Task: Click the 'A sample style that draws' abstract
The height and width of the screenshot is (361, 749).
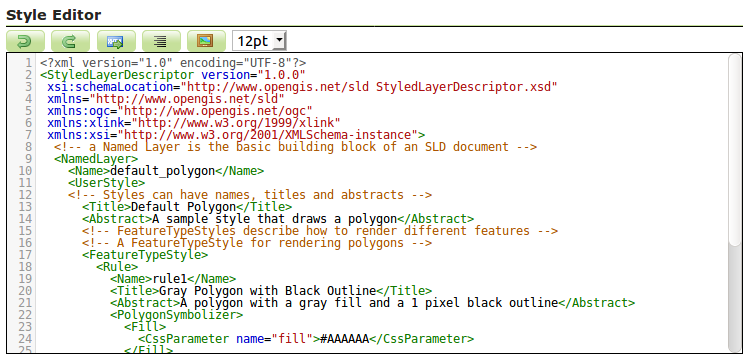Action: (275, 219)
